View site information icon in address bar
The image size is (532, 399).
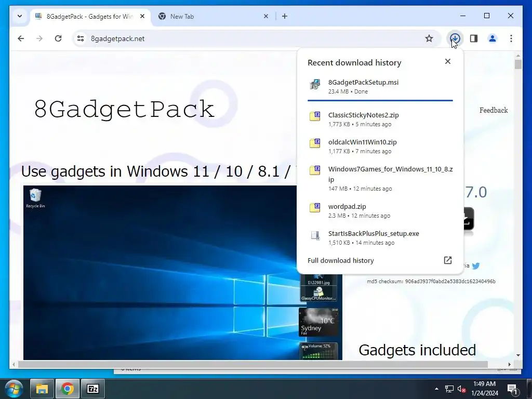point(81,38)
